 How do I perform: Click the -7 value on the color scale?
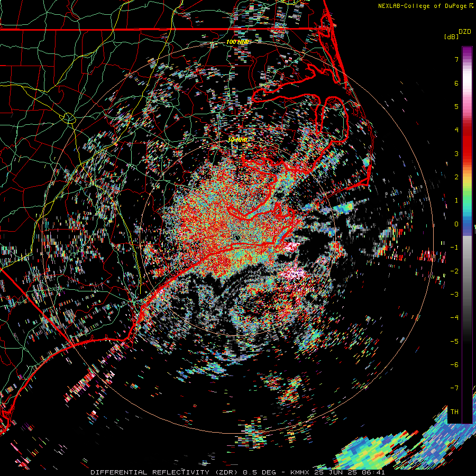pos(454,388)
